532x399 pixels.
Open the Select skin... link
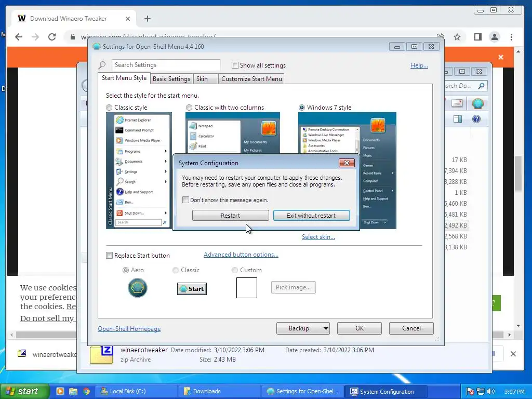tap(318, 237)
